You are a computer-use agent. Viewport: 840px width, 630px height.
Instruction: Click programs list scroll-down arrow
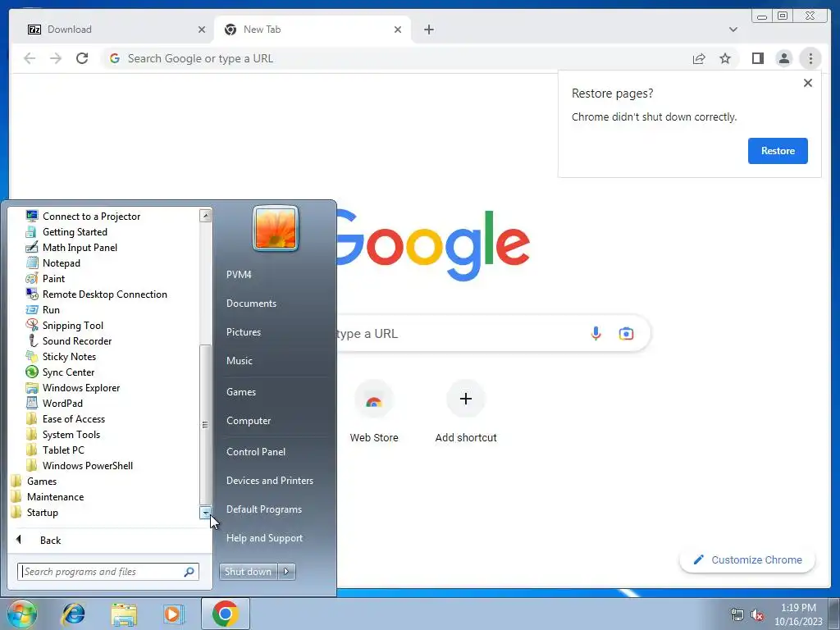pyautogui.click(x=205, y=513)
